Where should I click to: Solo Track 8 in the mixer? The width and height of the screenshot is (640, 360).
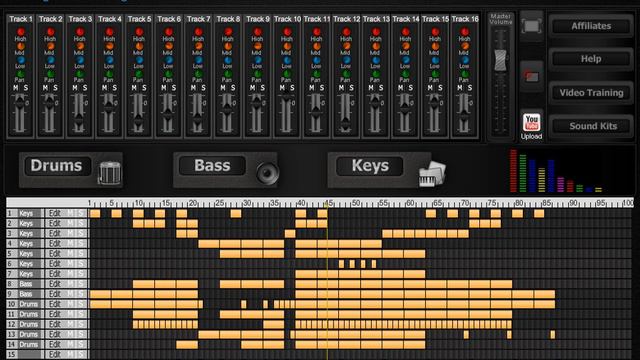(x=233, y=88)
